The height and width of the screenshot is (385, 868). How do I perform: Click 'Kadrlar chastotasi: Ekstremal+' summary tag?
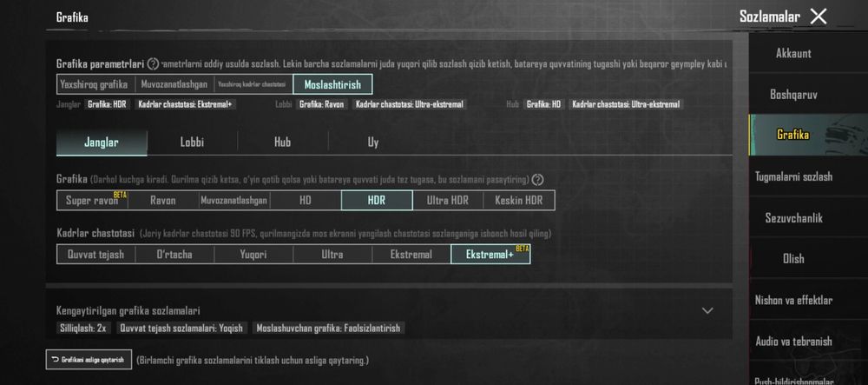(186, 104)
